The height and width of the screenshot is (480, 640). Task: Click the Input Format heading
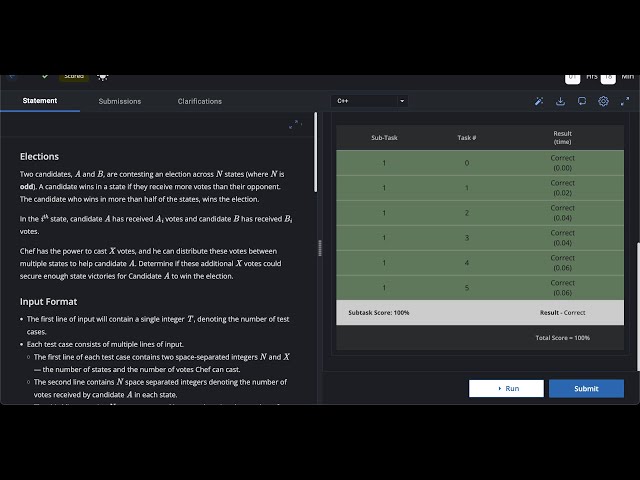[x=48, y=302]
